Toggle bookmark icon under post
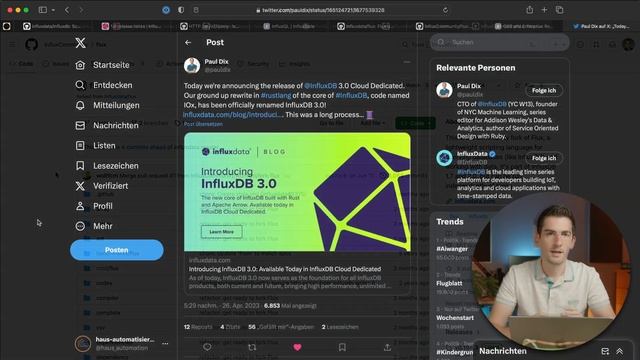 [342, 347]
